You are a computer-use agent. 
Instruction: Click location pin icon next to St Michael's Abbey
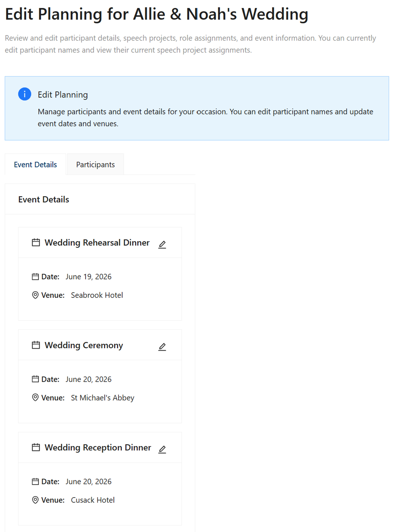(35, 397)
